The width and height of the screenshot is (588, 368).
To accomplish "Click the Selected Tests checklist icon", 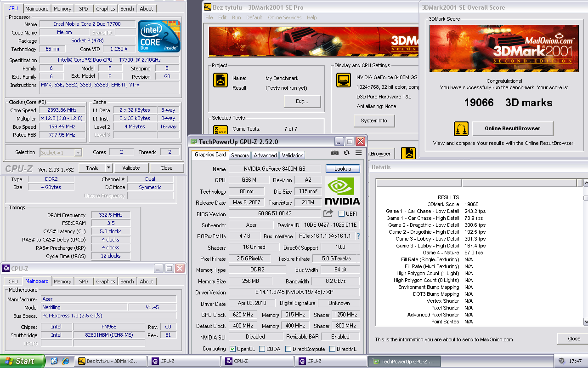I will 220,131.
